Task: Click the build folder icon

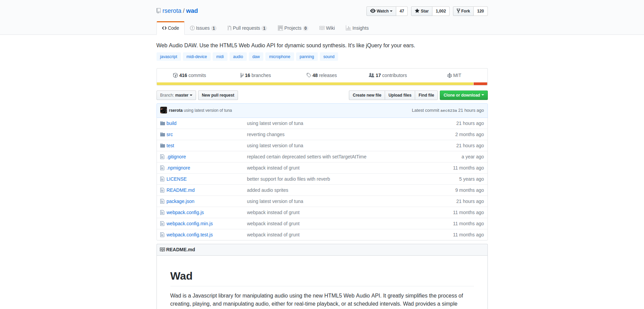Action: 162,123
